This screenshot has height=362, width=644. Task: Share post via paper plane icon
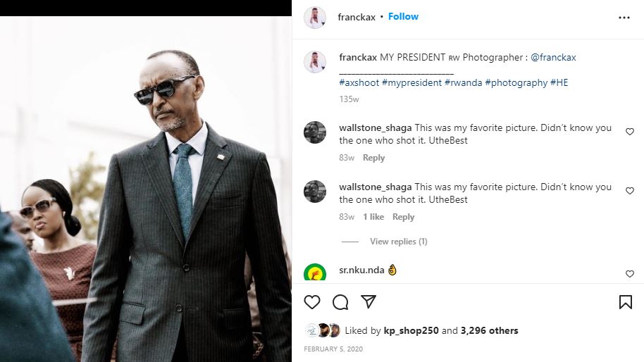click(x=368, y=302)
